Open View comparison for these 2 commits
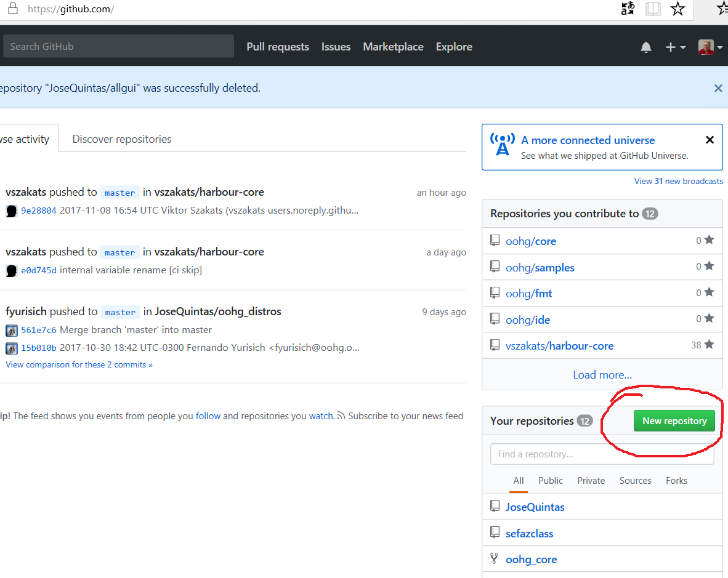Image resolution: width=728 pixels, height=578 pixels. point(79,364)
